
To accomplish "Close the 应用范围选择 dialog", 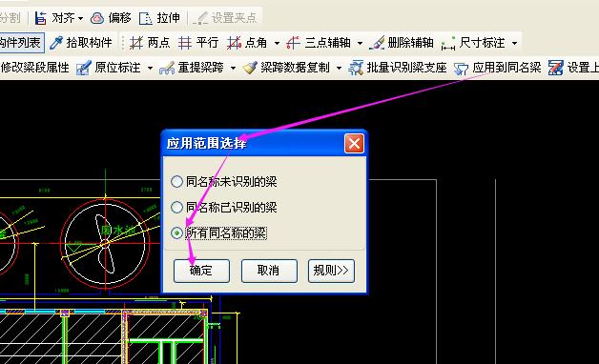I will (354, 144).
